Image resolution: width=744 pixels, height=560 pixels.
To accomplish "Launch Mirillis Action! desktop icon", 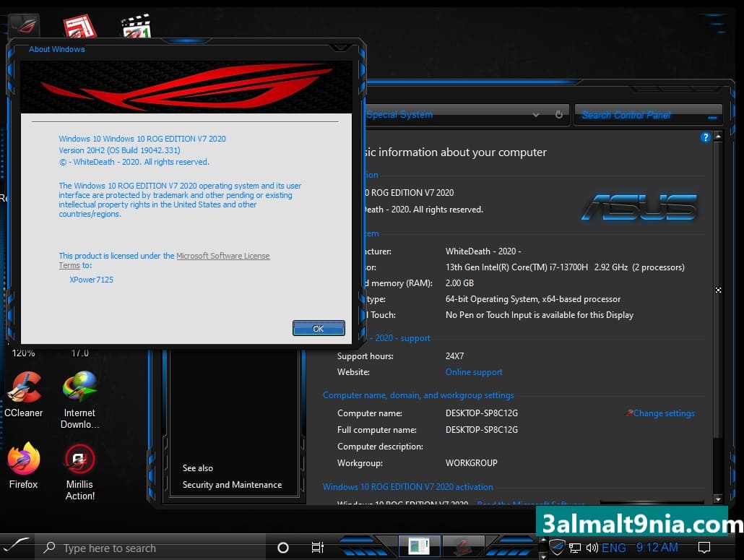I will pos(79,472).
